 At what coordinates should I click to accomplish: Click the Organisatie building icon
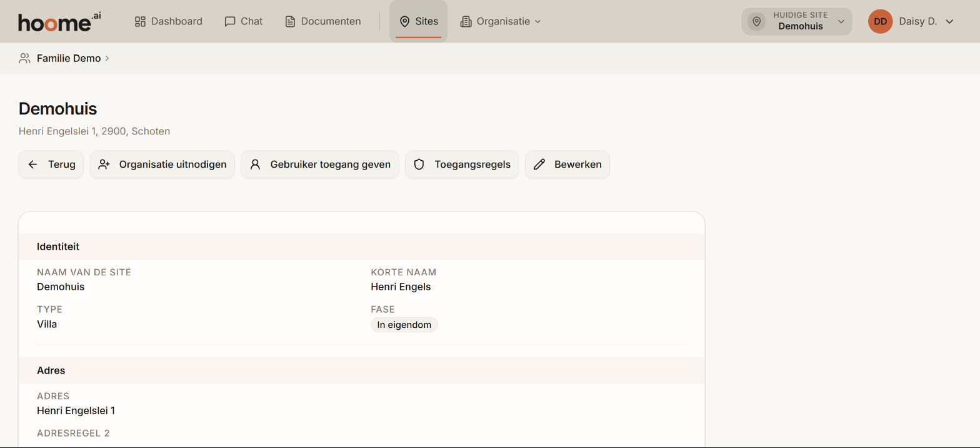[x=466, y=21]
